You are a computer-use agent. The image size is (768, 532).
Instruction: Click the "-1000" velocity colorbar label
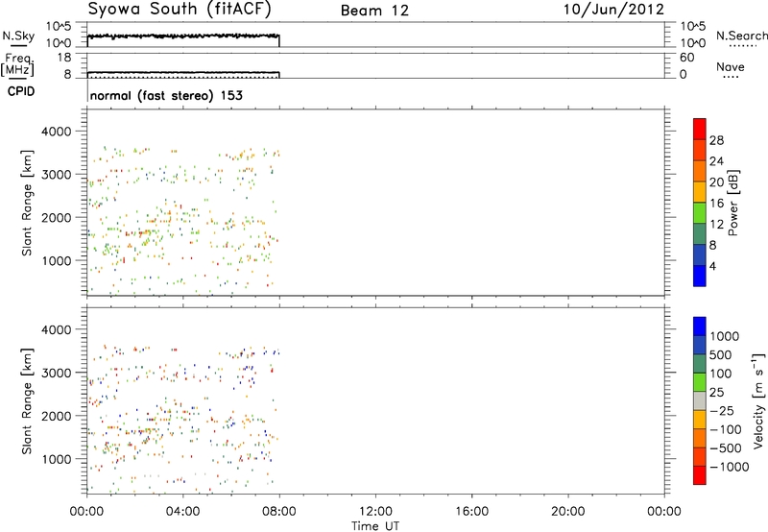point(730,467)
